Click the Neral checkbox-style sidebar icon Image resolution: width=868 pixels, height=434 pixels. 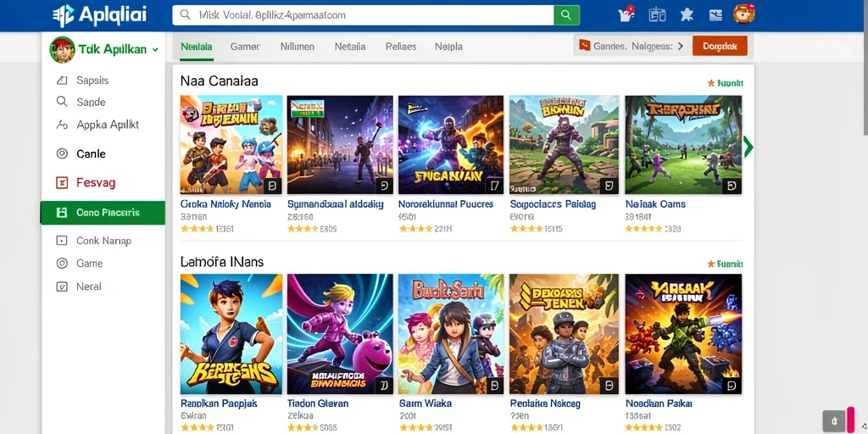tap(62, 287)
